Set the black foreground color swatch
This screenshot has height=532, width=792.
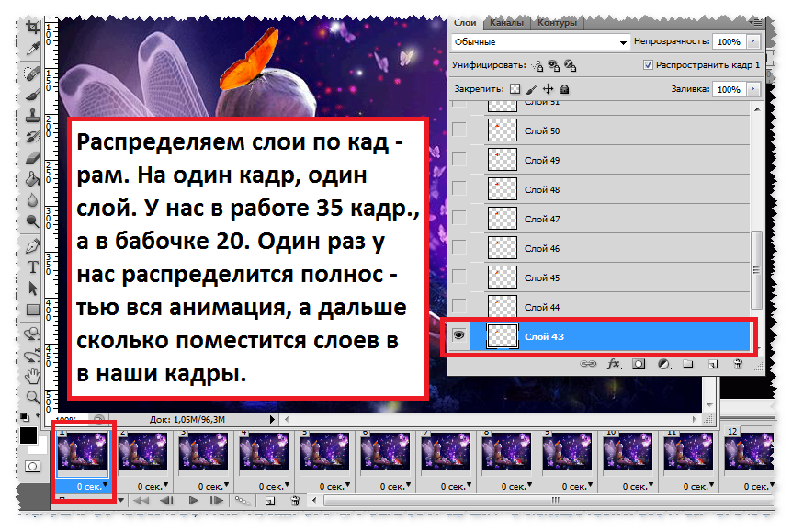(28, 435)
